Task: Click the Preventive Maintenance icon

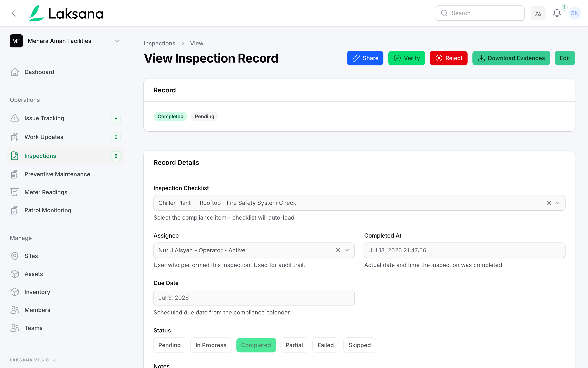Action: pos(14,174)
